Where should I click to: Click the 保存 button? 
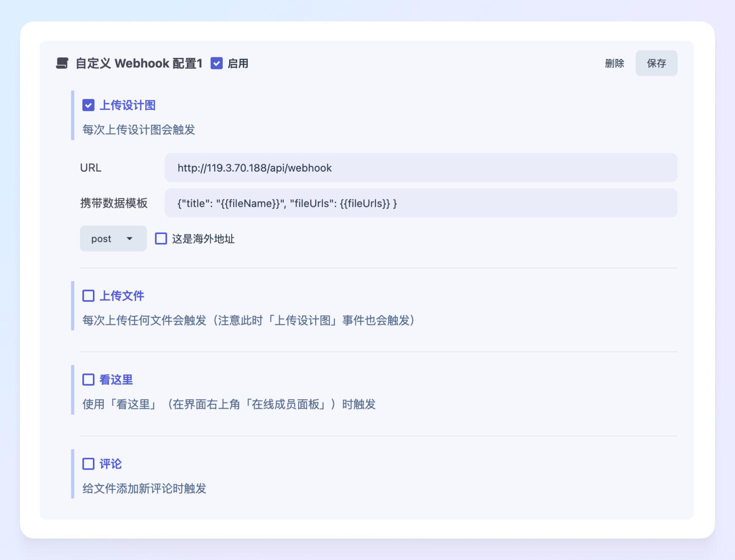pos(656,63)
